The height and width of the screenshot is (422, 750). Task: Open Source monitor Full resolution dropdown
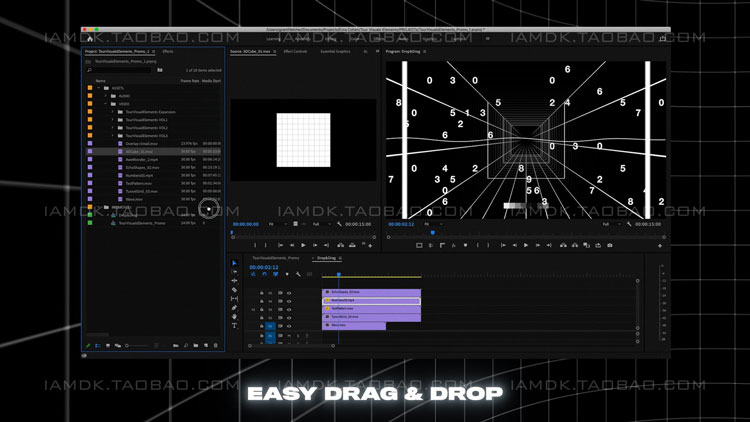pos(321,224)
